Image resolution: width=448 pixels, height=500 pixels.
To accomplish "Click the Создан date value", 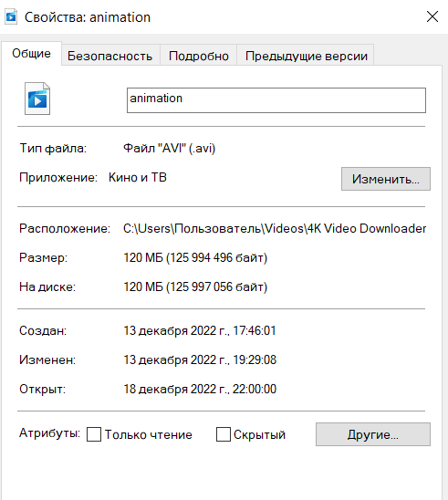I will tap(200, 330).
